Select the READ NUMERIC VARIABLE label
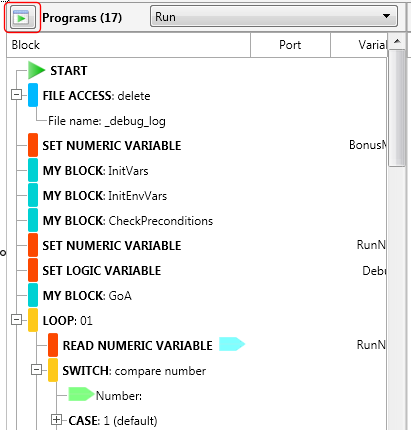Viewport: 411px width, 430px height. [x=138, y=346]
